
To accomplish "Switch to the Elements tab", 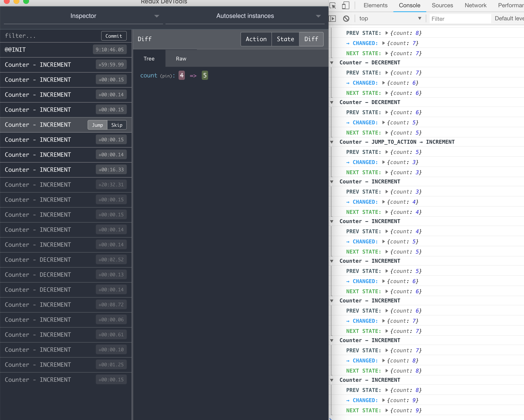I will (375, 5).
